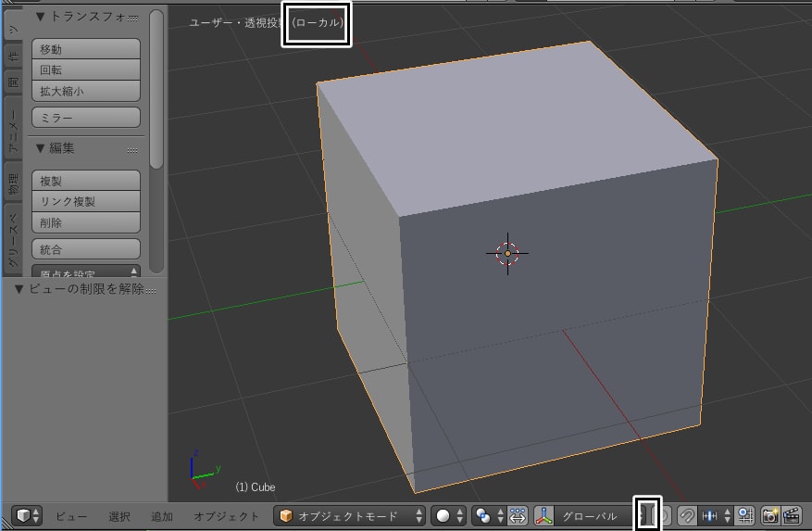Click the snap target icon beside snap element
Image resolution: width=812 pixels, height=531 pixels.
[x=745, y=515]
